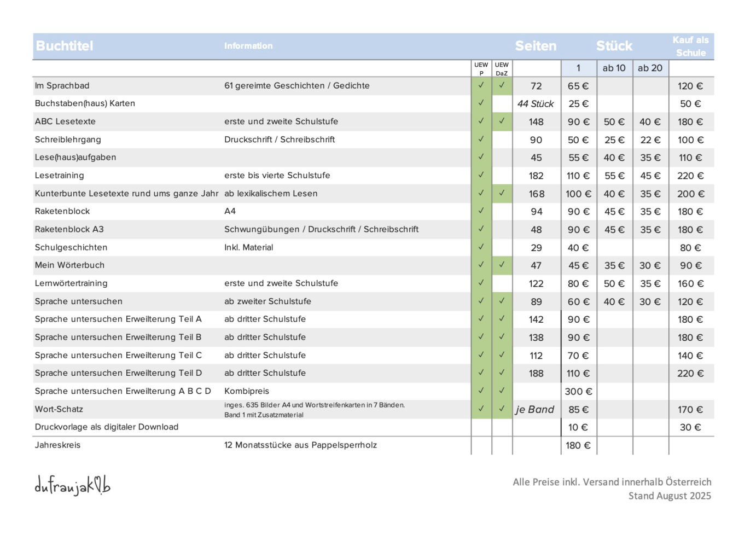
Task: Click the UEW DaZ checkmark for Mein Wörterbuch
Action: click(502, 265)
